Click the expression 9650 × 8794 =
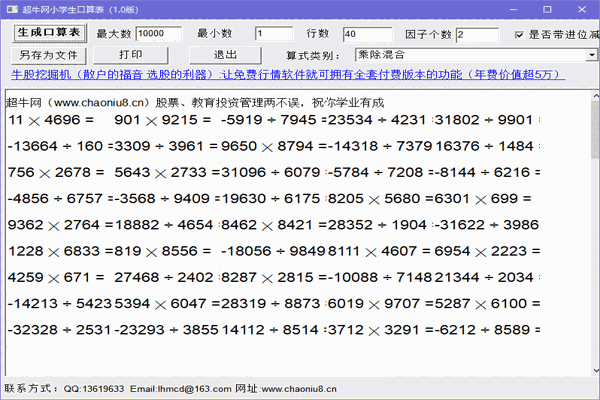 pos(274,146)
